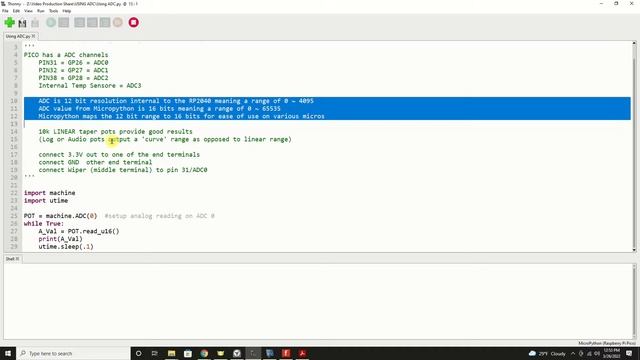
Task: Click the 'Type here to search' taskbar box
Action: pyautogui.click(x=73, y=353)
